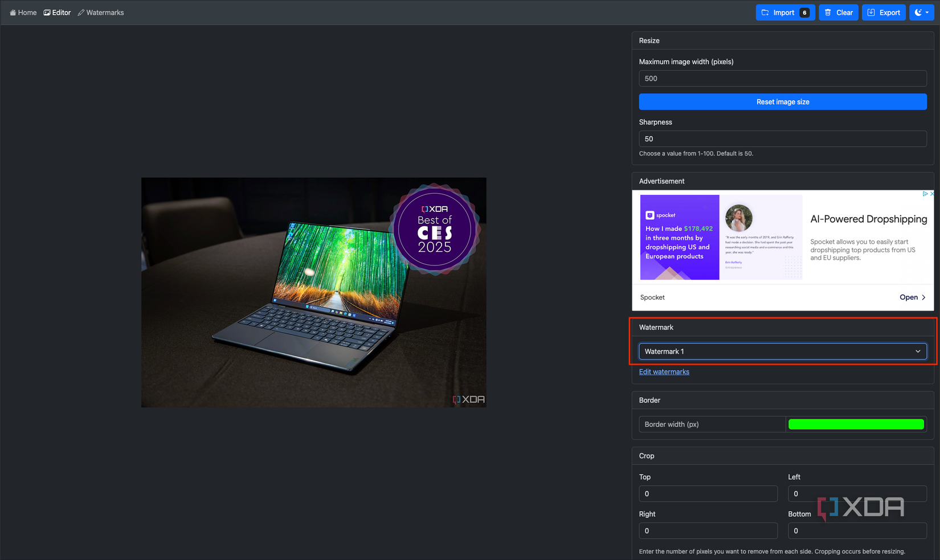Click the Sharpness value field
The width and height of the screenshot is (940, 560).
[x=783, y=139]
